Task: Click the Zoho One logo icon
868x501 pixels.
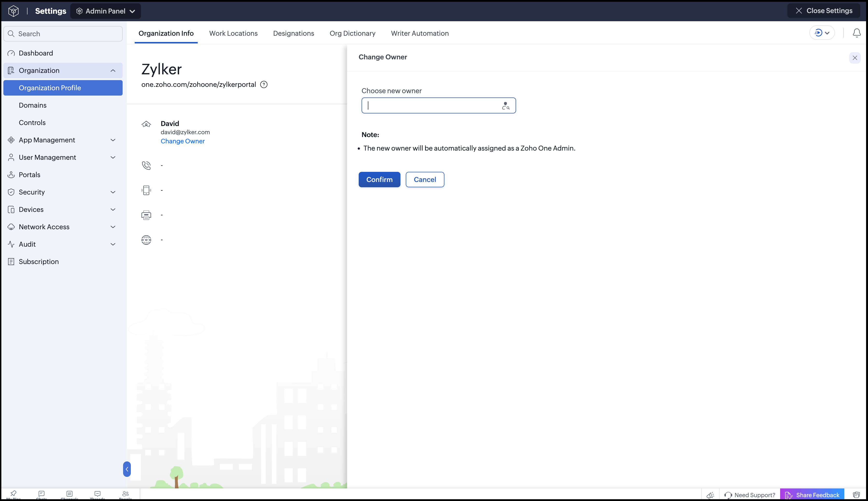Action: point(14,11)
